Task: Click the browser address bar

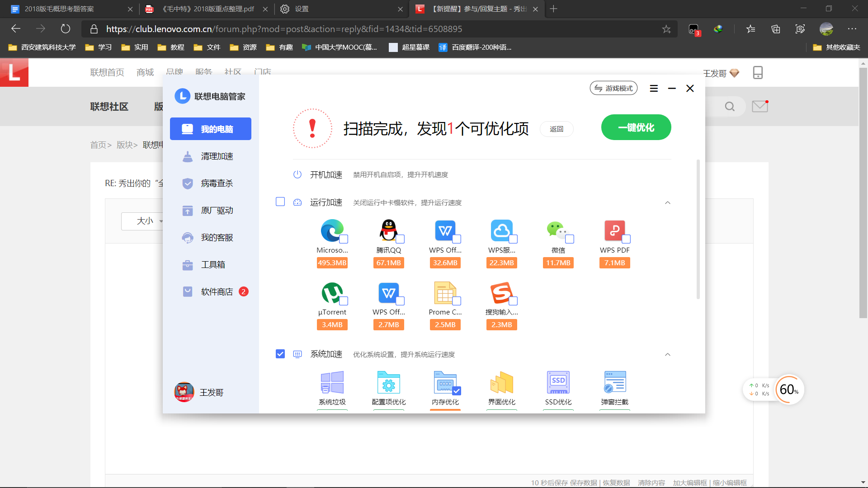Action: point(380,29)
